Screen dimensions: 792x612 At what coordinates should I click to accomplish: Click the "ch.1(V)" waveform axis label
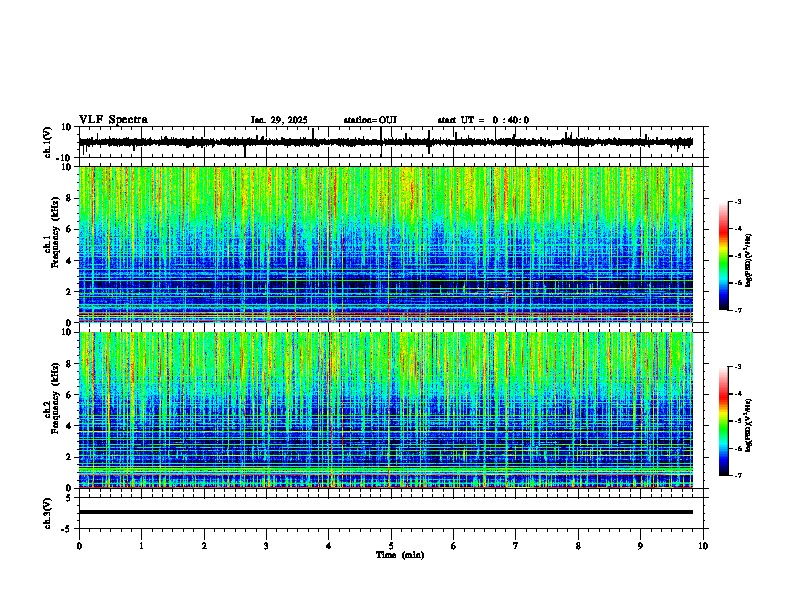coord(48,142)
